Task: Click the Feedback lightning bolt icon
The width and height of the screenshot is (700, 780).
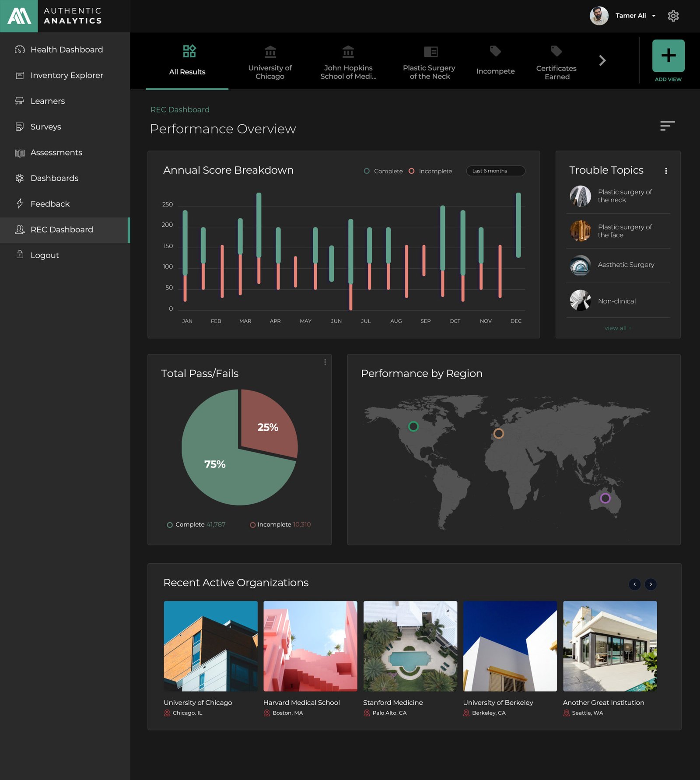Action: pos(20,204)
